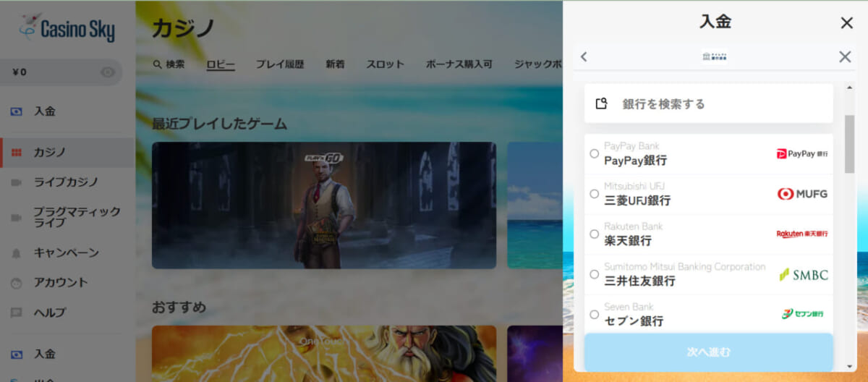Toggle balance visibility eye icon
The image size is (868, 382).
pyautogui.click(x=108, y=72)
